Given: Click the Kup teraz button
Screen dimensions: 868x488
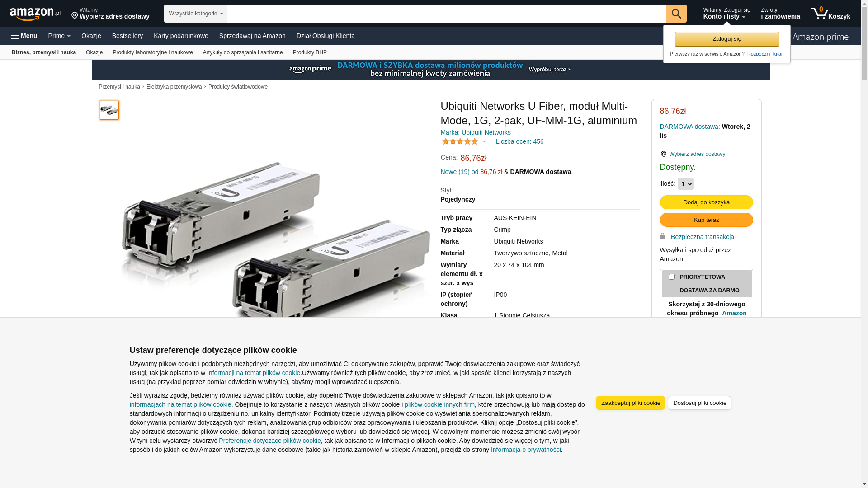Looking at the screenshot, I should [706, 220].
